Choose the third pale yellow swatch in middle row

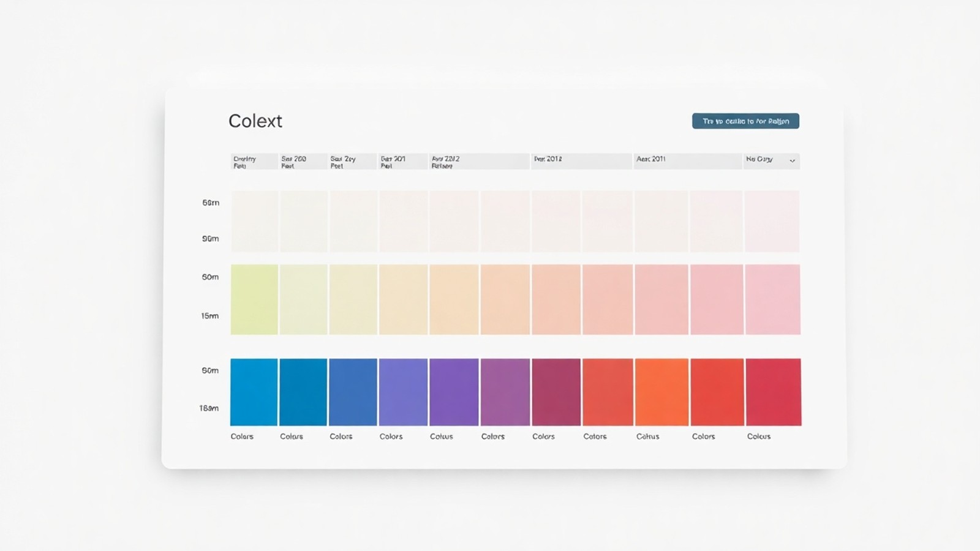click(353, 299)
